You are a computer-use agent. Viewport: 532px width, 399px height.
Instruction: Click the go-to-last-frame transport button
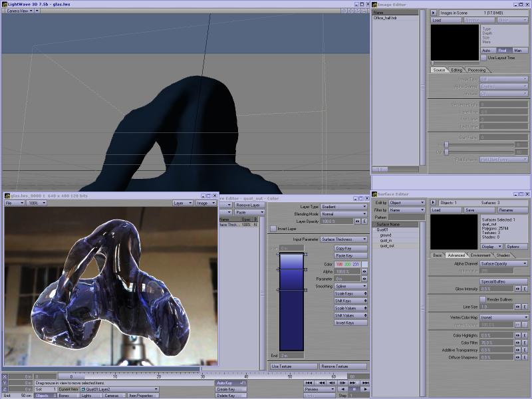pos(365,383)
